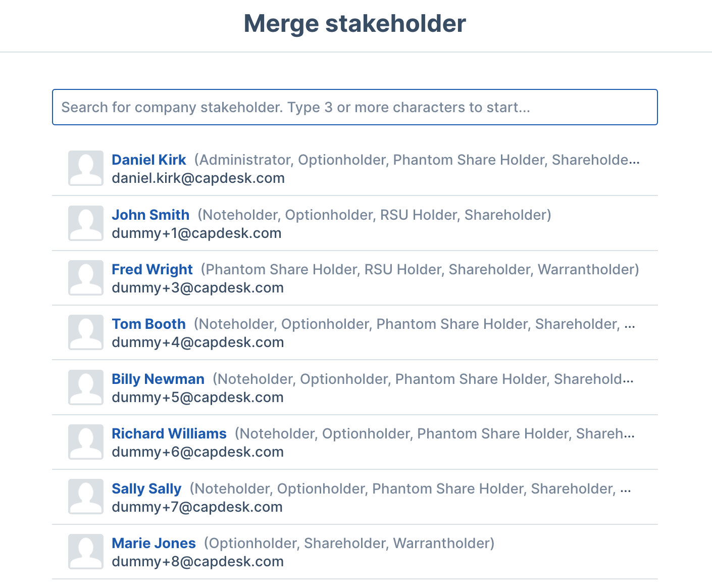Viewport: 712px width, 588px height.
Task: Click Daniel Kirk's roles text starting Administrator
Action: [417, 160]
